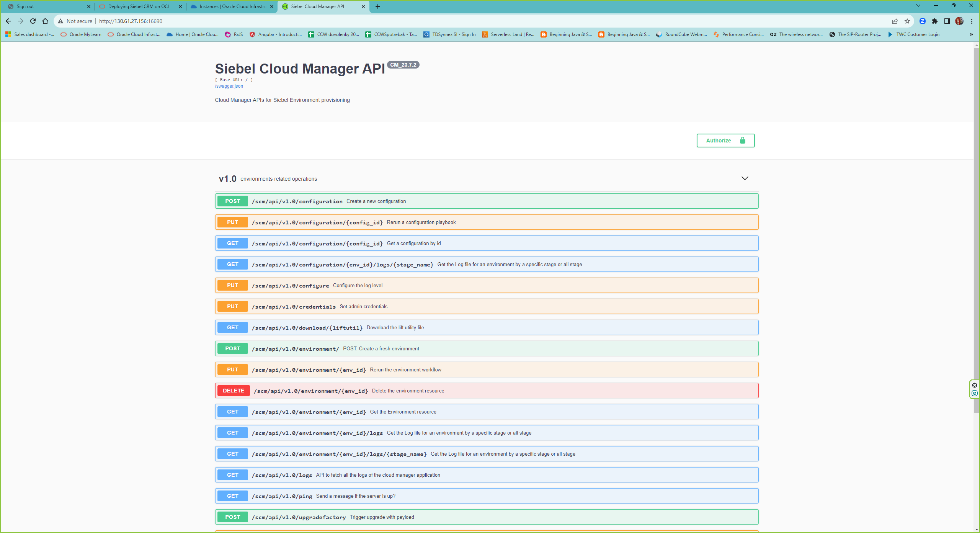The image size is (980, 533).
Task: Click the side widget close icon at right edge
Action: (975, 385)
